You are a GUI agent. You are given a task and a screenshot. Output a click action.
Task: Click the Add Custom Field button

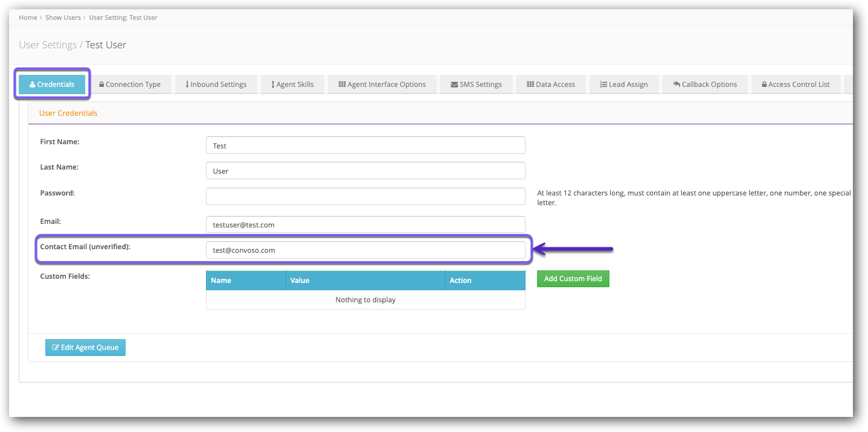coord(573,279)
